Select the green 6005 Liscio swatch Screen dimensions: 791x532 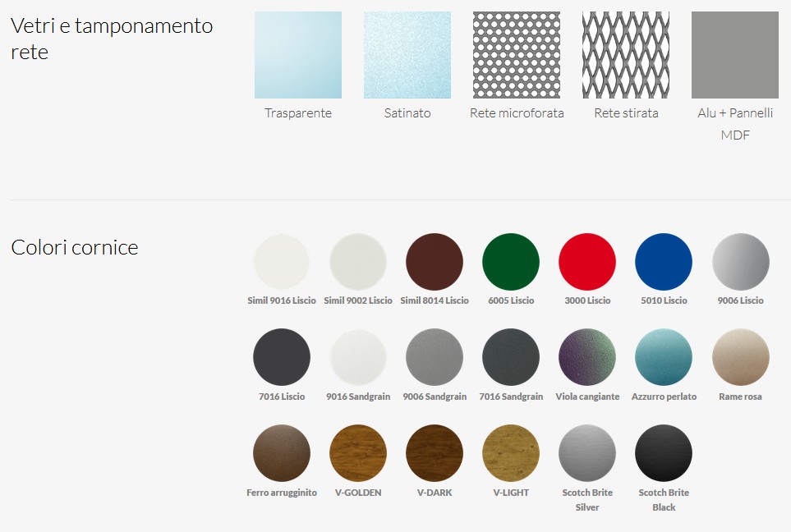point(511,262)
